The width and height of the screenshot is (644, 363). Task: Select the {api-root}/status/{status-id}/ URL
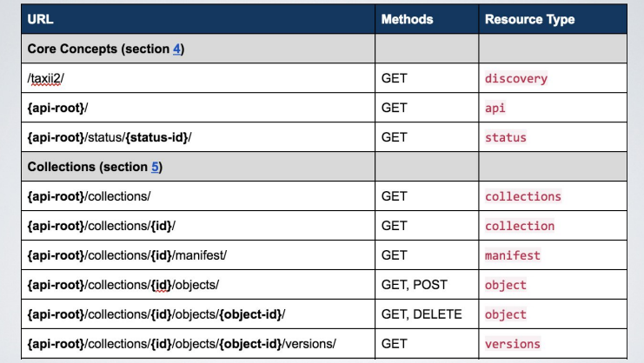click(x=110, y=137)
